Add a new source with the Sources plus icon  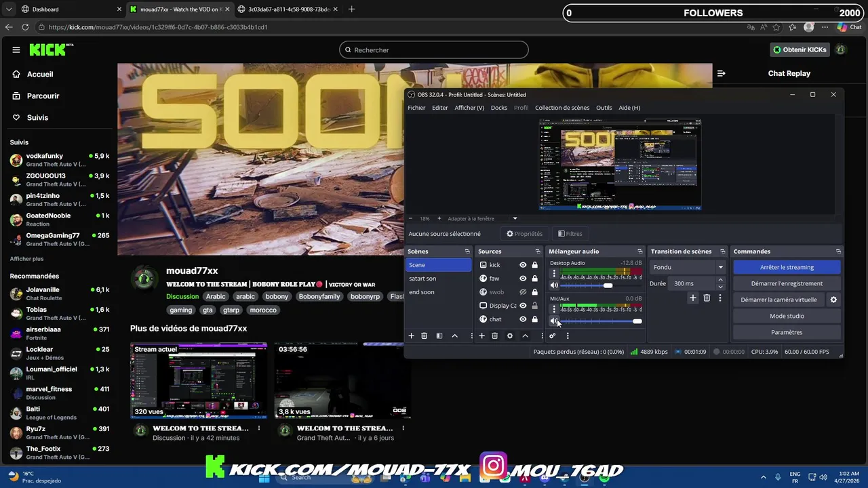481,335
